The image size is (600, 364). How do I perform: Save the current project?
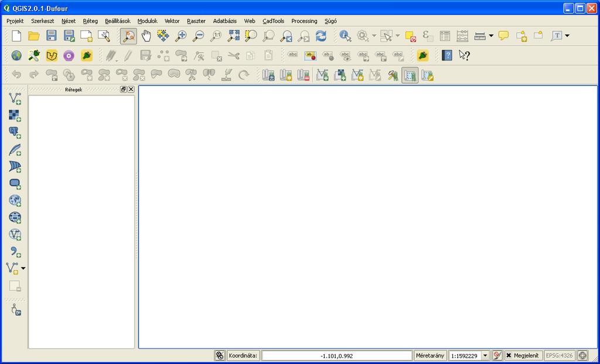point(52,36)
